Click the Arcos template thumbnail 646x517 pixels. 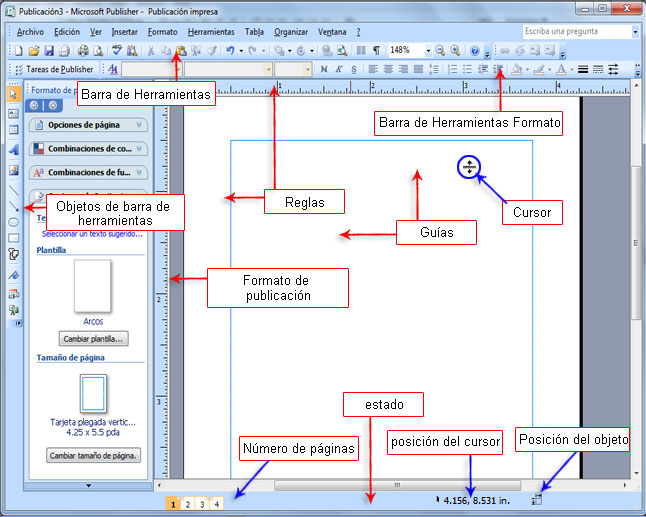tap(93, 285)
